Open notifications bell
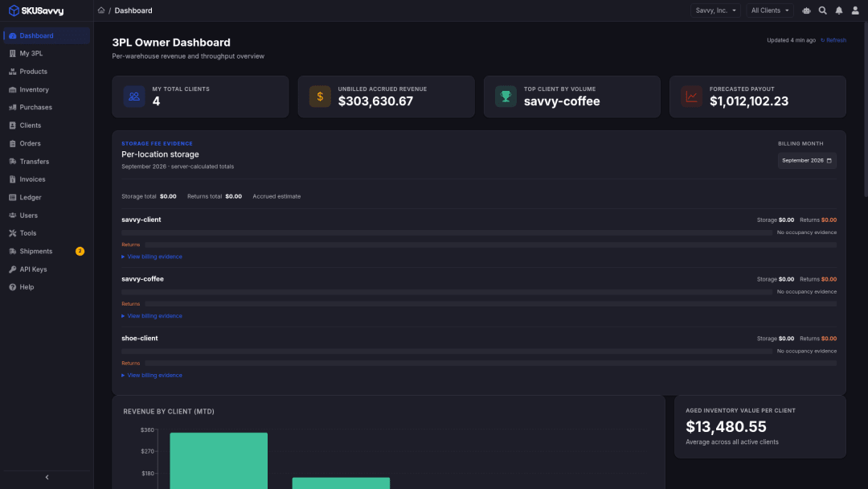Viewport: 868px width, 489px height. click(x=839, y=10)
